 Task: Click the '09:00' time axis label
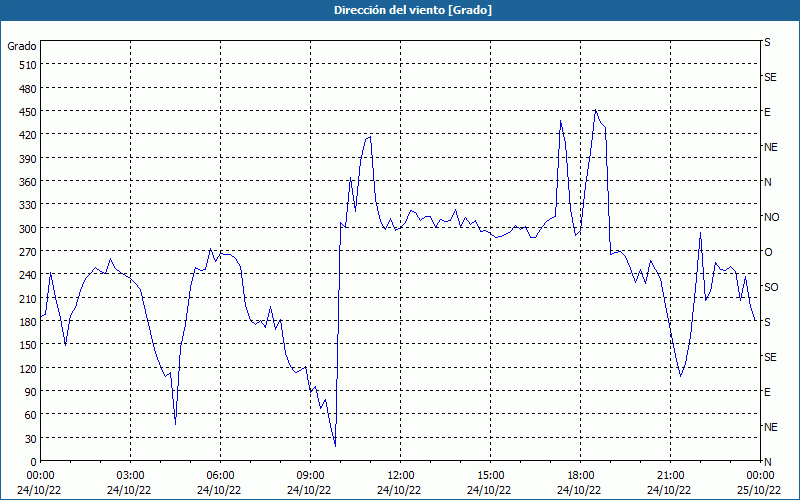coord(311,476)
